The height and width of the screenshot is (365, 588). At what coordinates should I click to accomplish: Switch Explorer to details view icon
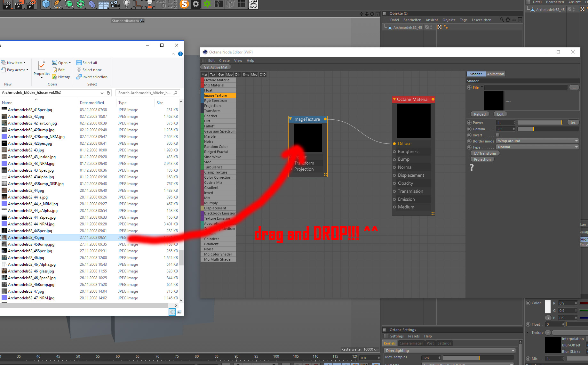(x=172, y=312)
